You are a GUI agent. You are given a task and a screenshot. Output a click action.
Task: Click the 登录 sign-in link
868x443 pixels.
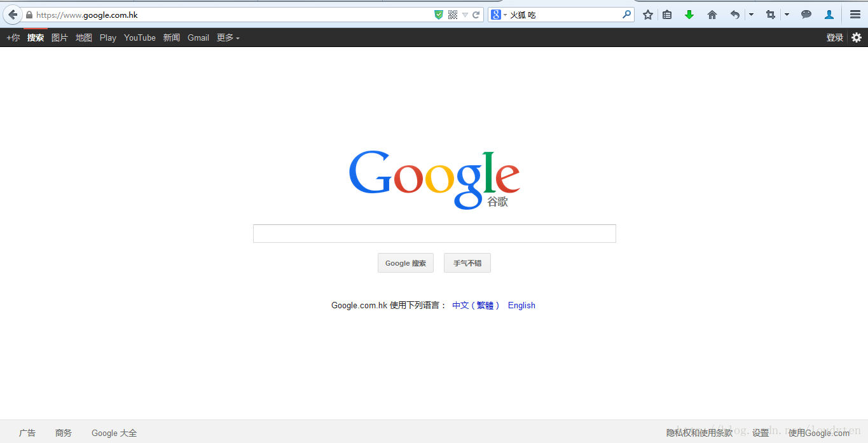tap(835, 37)
